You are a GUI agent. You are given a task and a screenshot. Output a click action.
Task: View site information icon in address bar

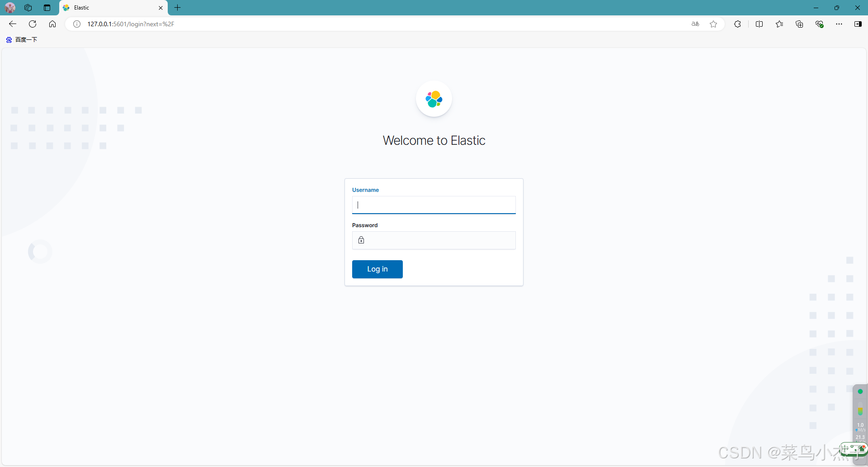point(77,24)
